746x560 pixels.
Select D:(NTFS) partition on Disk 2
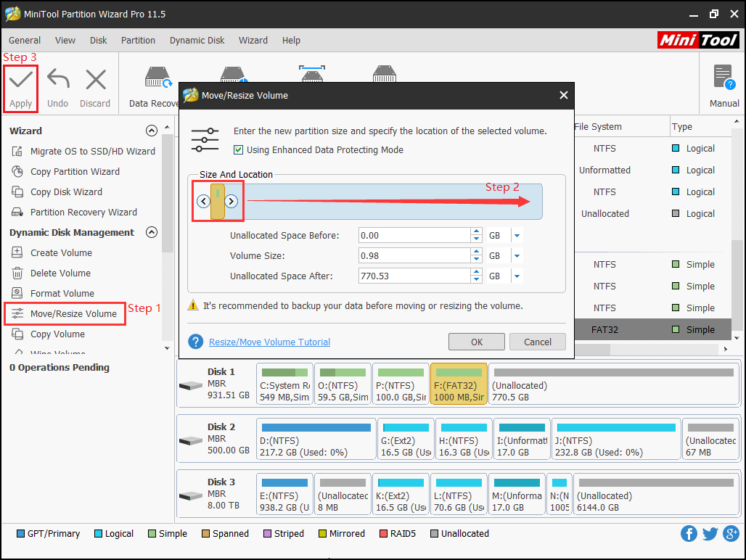(316, 440)
